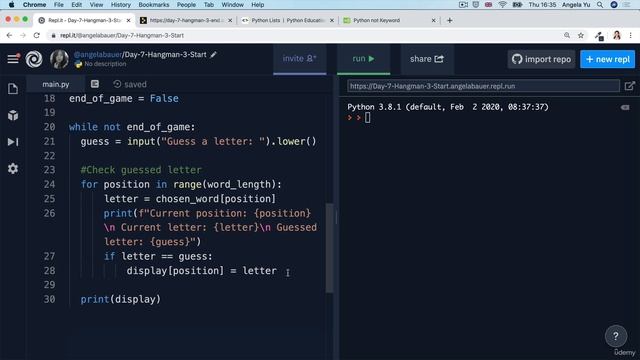Bookmark this page with star icon

click(581, 36)
